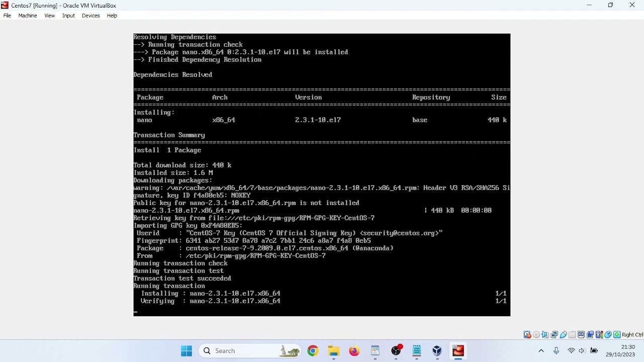The width and height of the screenshot is (644, 362).
Task: Click the audio status icon
Action: tap(545, 334)
